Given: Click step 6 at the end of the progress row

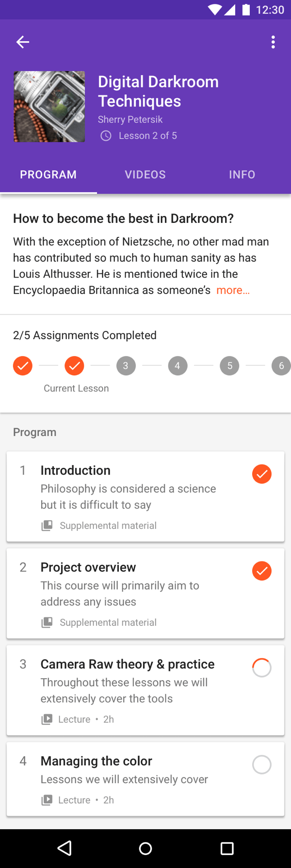Looking at the screenshot, I should 281,366.
